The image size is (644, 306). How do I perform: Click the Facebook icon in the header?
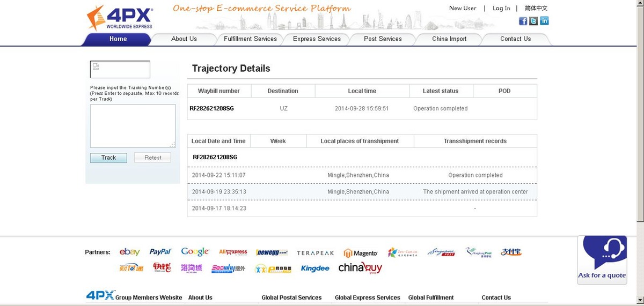[523, 21]
